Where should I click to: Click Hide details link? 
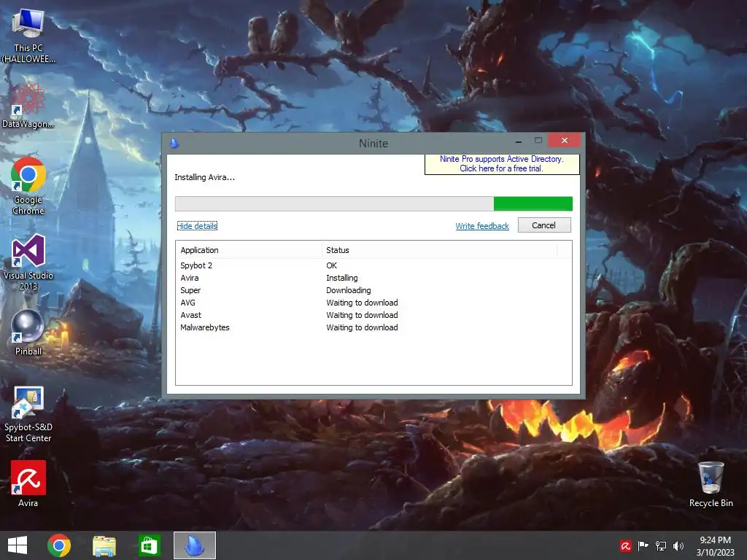[197, 226]
